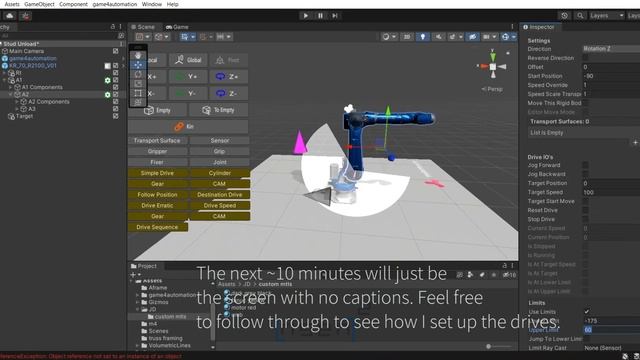Open the Project tab
640x360 pixels.
(x=144, y=266)
